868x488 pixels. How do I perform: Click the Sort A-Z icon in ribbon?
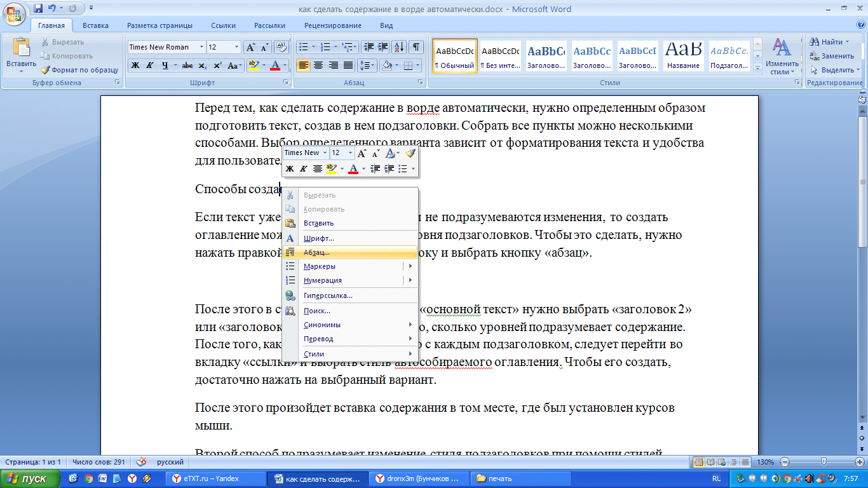point(400,47)
